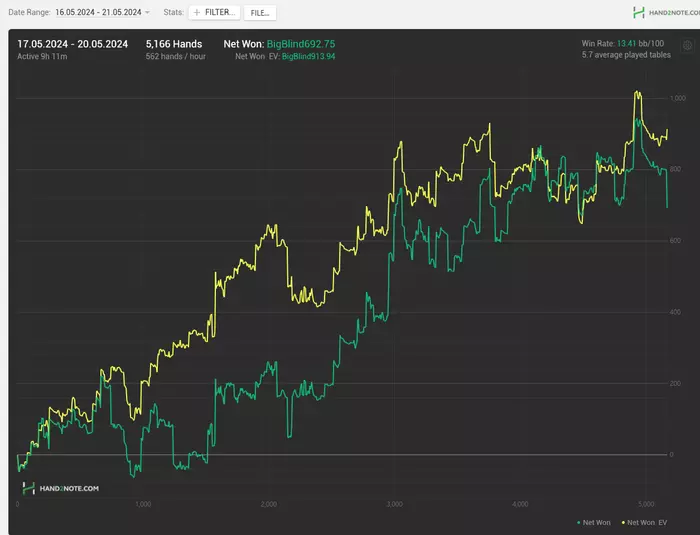The height and width of the screenshot is (535, 700).
Task: Click the 3,000 x-axis label
Action: point(394,504)
